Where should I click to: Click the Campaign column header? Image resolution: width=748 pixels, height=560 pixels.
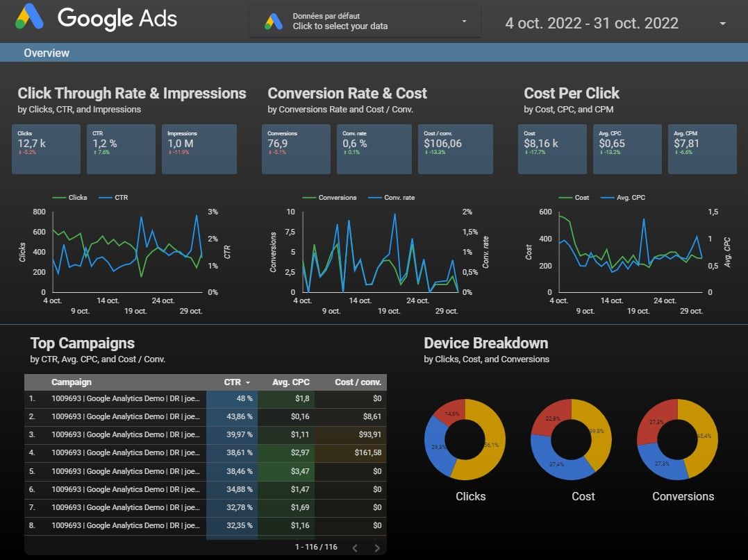(x=71, y=382)
